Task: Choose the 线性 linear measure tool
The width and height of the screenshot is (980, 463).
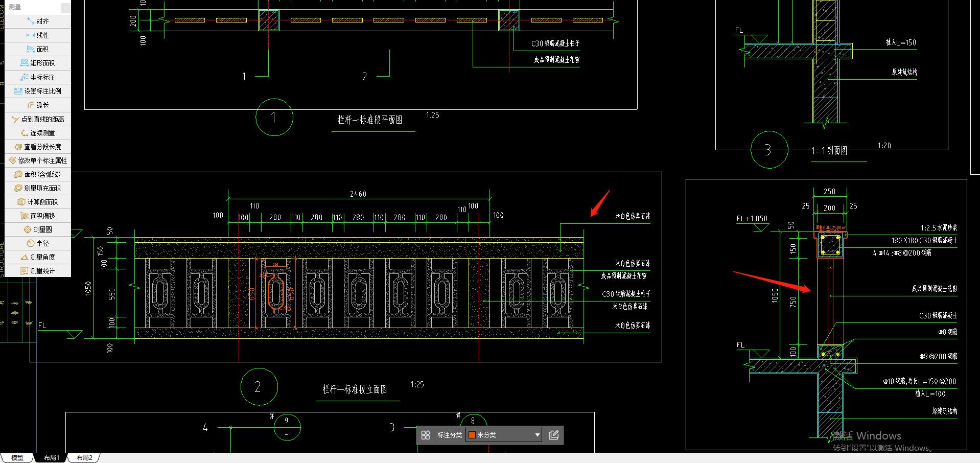Action: point(38,35)
